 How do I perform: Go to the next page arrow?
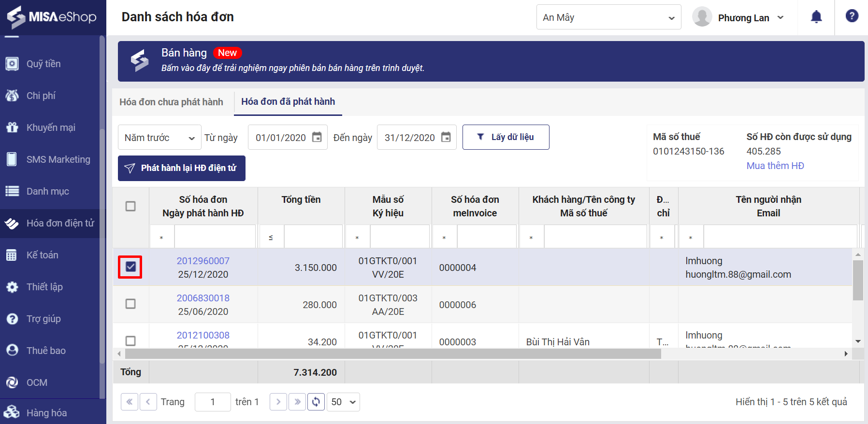tap(278, 402)
